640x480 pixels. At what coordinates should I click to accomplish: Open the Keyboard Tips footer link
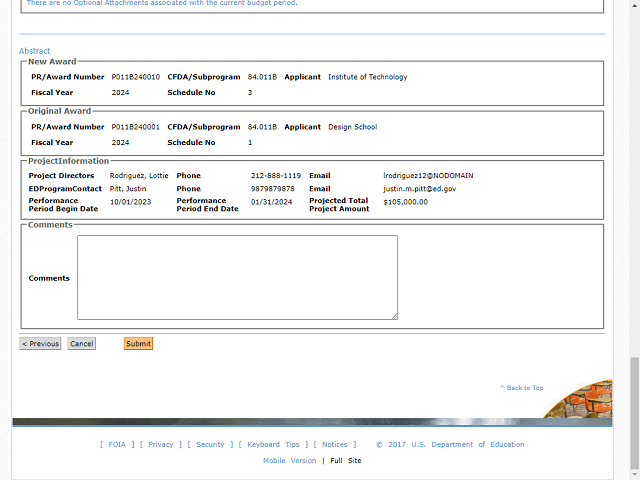tap(273, 444)
